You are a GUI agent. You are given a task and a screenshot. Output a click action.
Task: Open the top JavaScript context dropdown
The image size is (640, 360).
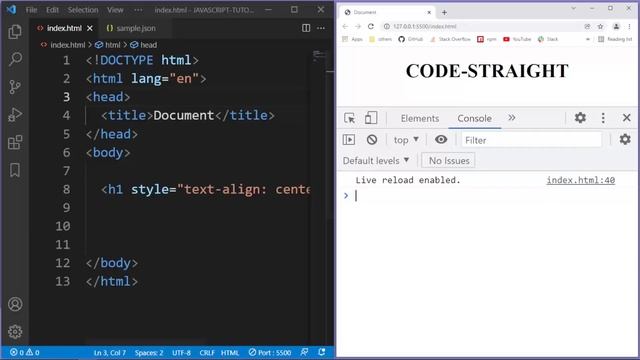(x=406, y=140)
